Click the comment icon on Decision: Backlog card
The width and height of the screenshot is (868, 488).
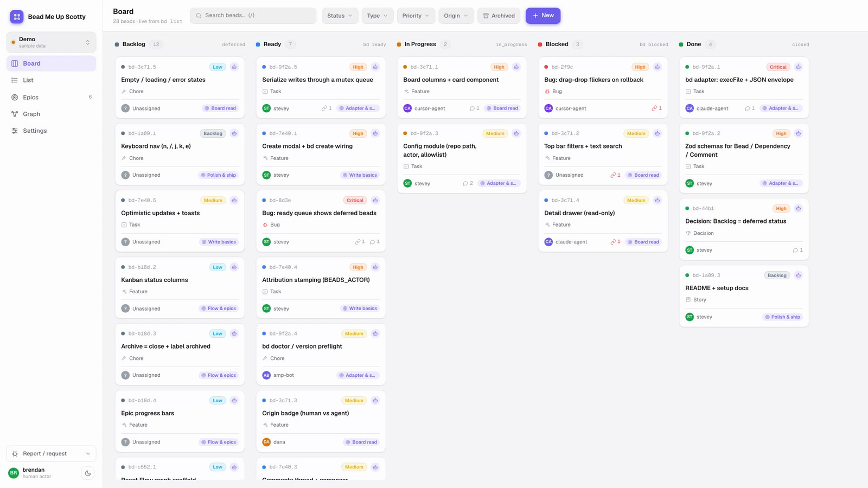coord(795,250)
